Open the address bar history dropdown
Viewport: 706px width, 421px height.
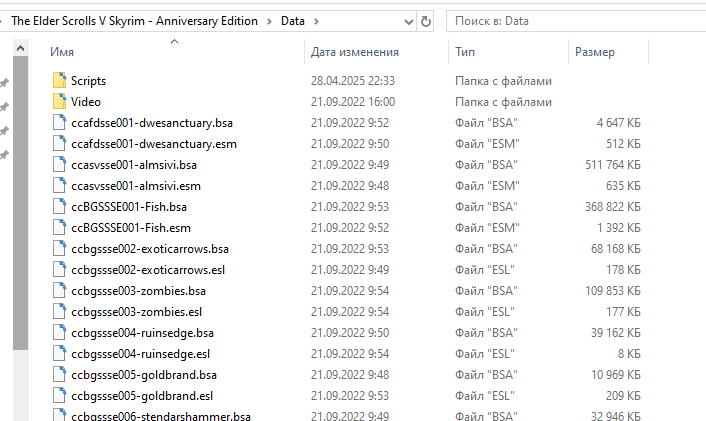pyautogui.click(x=409, y=22)
